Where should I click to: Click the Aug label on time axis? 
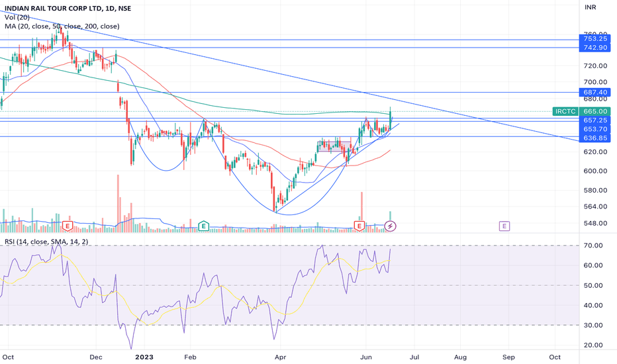(x=460, y=357)
